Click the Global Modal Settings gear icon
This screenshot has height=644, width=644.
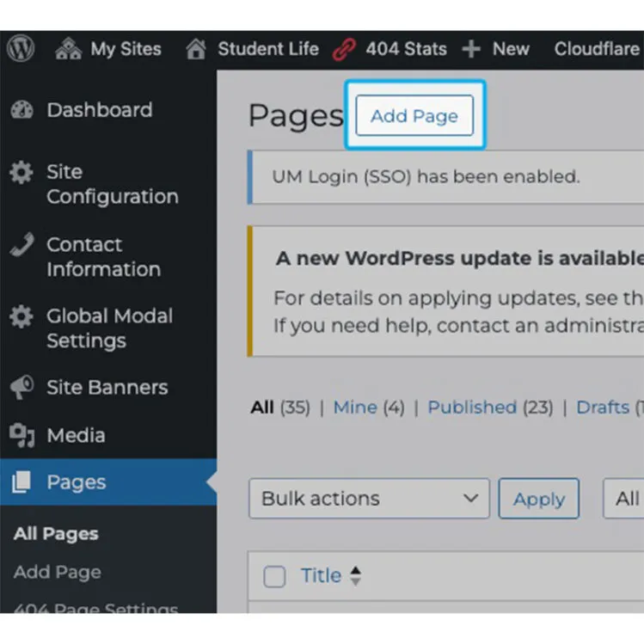coord(21,316)
